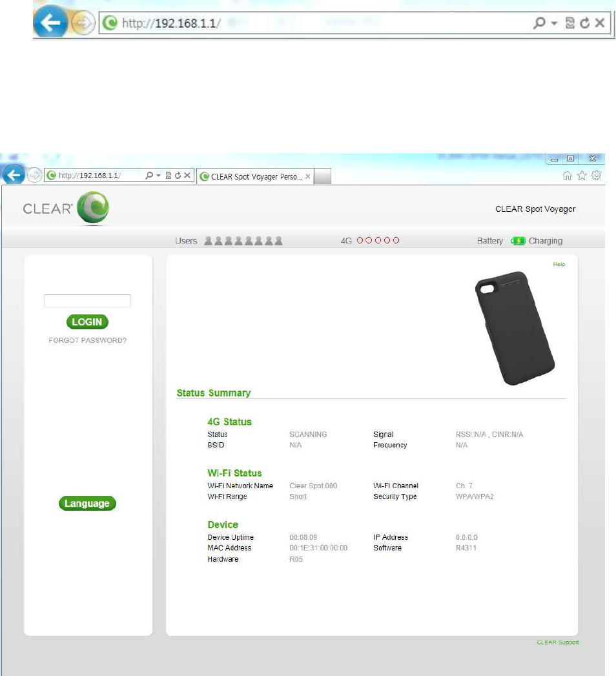This screenshot has width=616, height=676.
Task: Open the CLEAR Support link
Action: [x=558, y=642]
